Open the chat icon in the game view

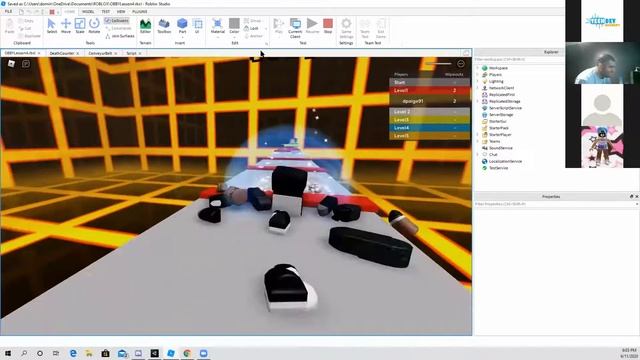point(26,64)
